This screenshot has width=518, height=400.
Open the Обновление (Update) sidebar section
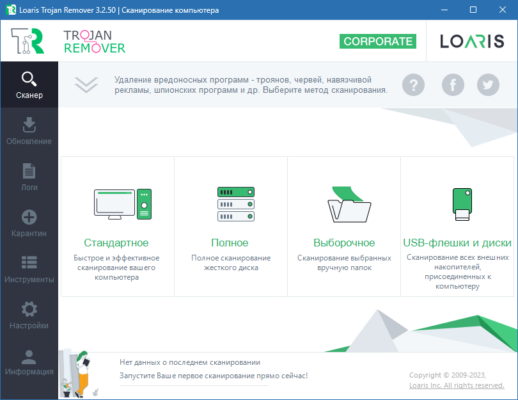(x=29, y=131)
